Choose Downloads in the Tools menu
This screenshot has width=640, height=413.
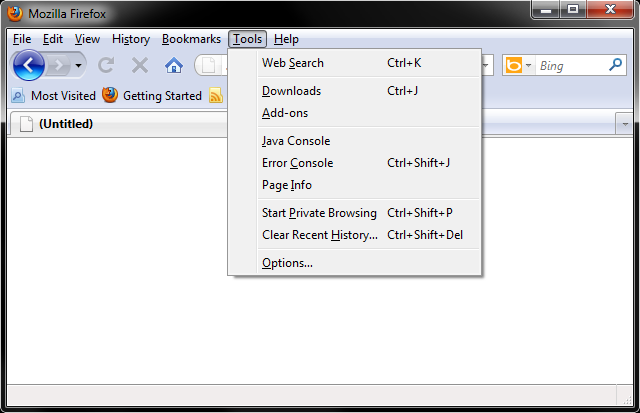pos(354,91)
